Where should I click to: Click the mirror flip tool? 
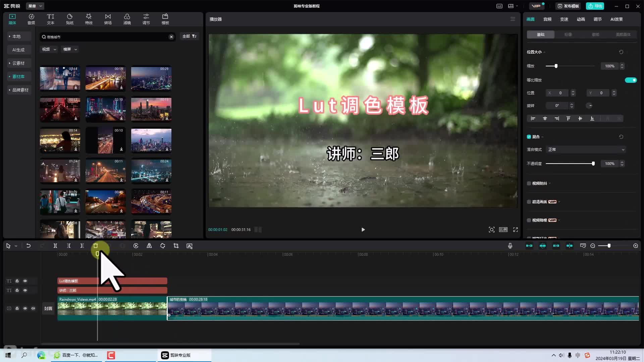coord(149,246)
